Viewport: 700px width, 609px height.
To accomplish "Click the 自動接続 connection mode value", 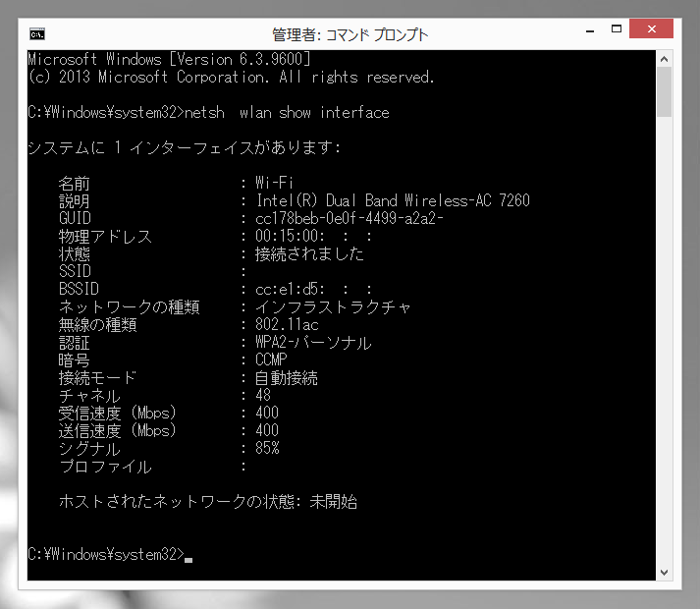I will tap(286, 378).
